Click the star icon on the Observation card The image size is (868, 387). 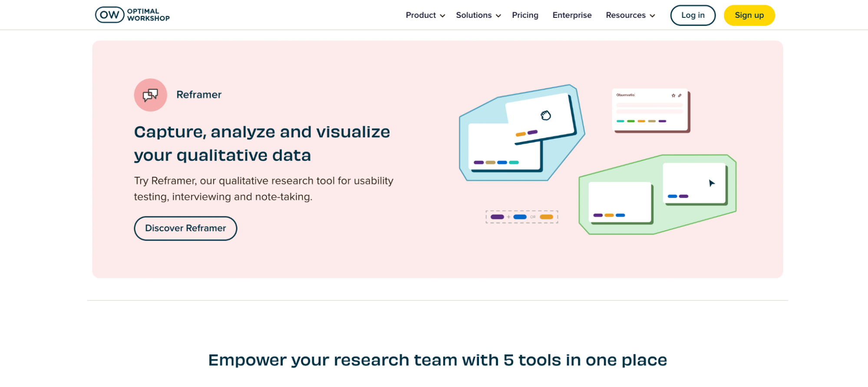[673, 95]
